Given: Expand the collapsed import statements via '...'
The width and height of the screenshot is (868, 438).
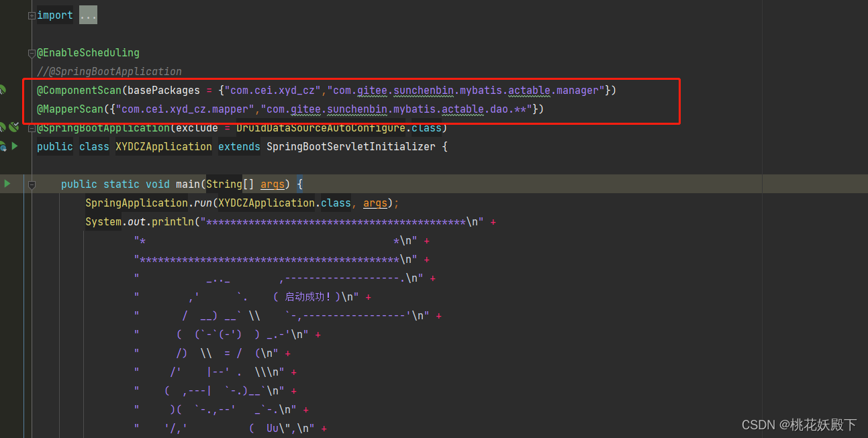Looking at the screenshot, I should pos(87,14).
